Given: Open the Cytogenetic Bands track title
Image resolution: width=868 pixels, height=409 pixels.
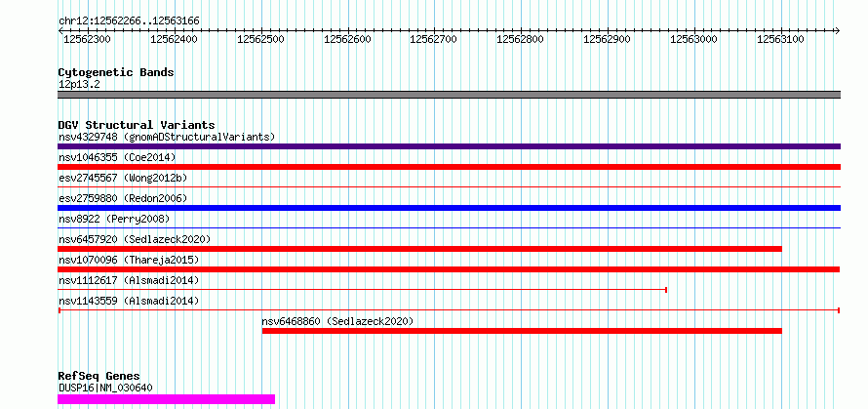Looking at the screenshot, I should tap(116, 72).
